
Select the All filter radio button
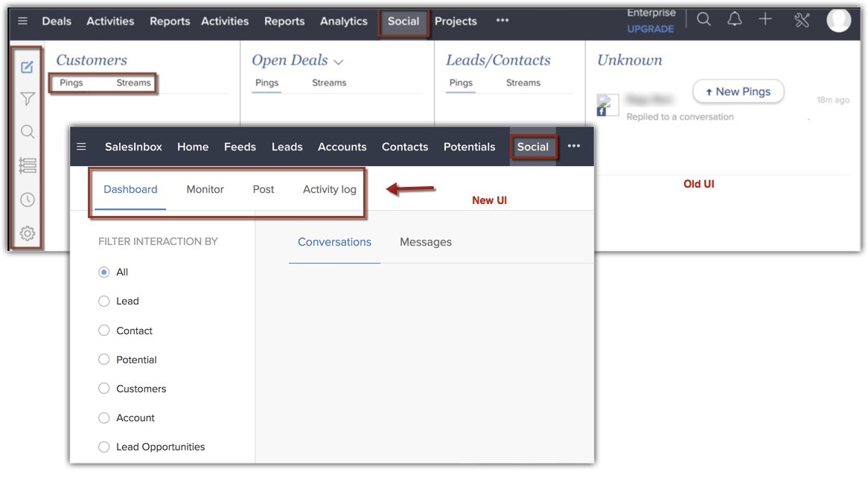[x=103, y=272]
